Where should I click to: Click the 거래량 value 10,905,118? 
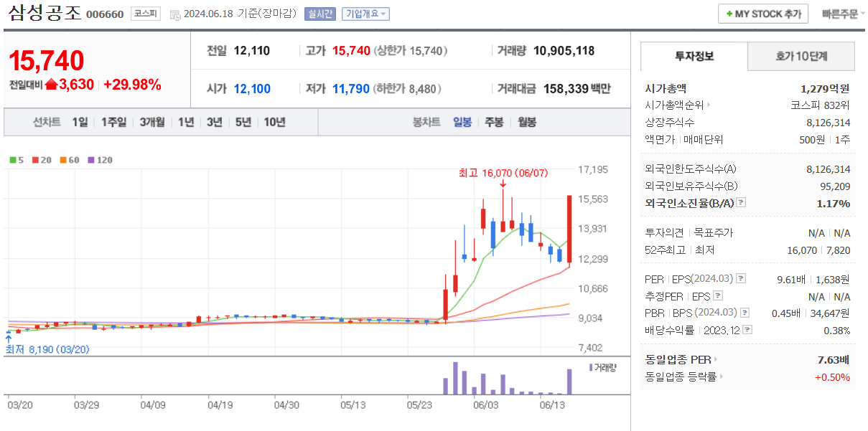click(564, 51)
